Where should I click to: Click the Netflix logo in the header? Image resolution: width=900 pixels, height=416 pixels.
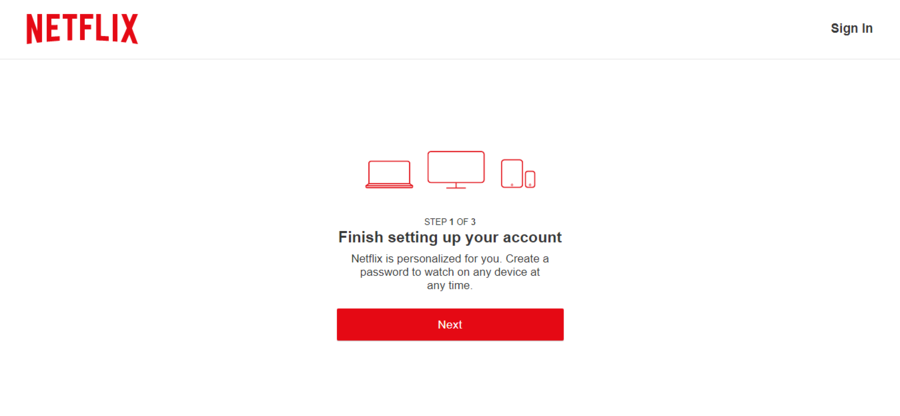pos(82,29)
